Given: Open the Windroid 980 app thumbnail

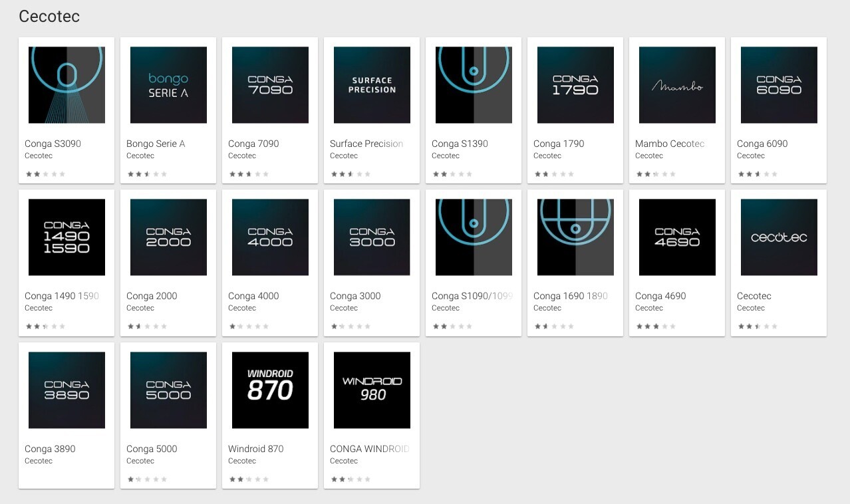Looking at the screenshot, I should (372, 390).
